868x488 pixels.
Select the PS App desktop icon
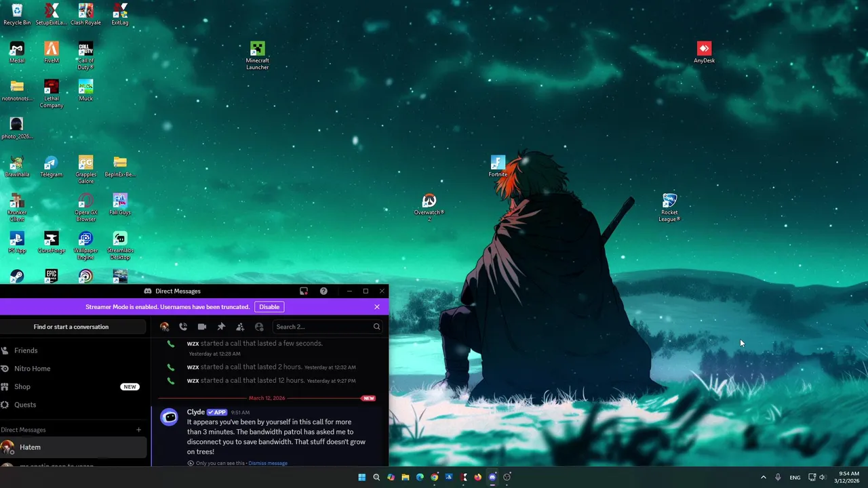coord(17,242)
